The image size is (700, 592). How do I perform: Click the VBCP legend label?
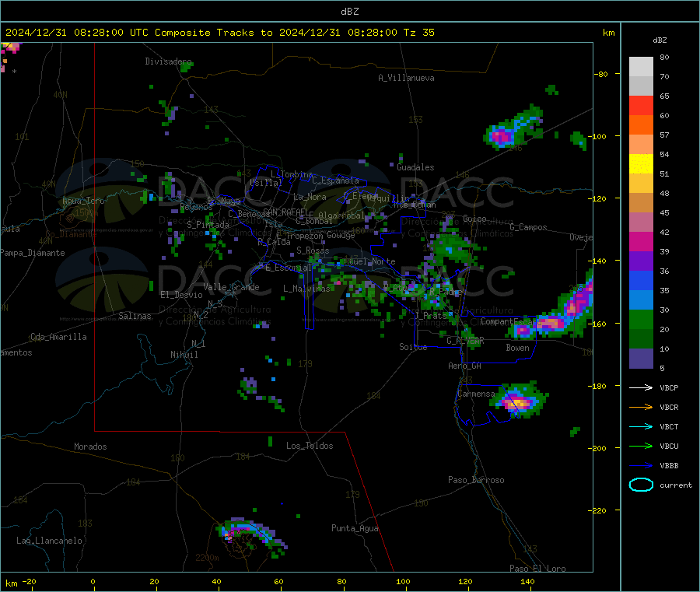pyautogui.click(x=669, y=387)
